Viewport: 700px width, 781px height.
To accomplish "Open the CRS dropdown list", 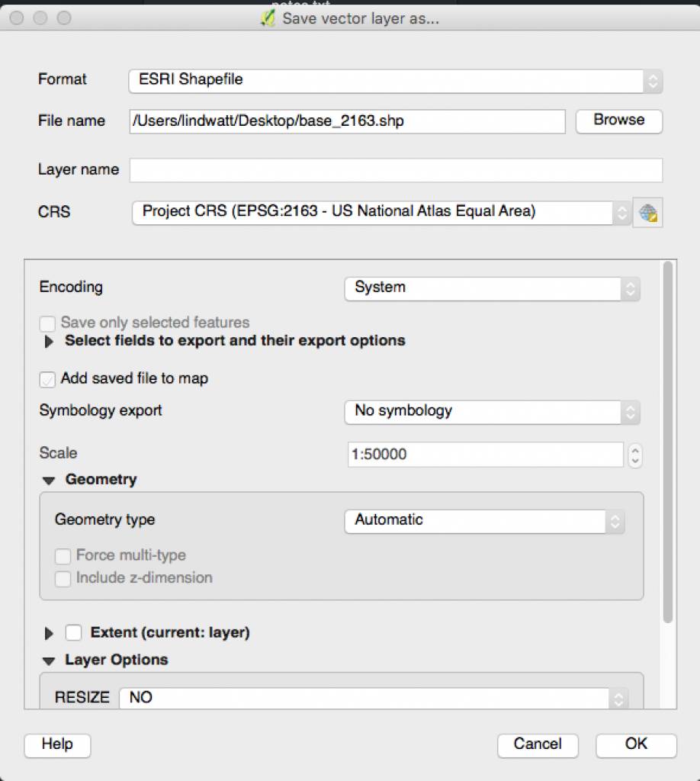I will point(381,213).
